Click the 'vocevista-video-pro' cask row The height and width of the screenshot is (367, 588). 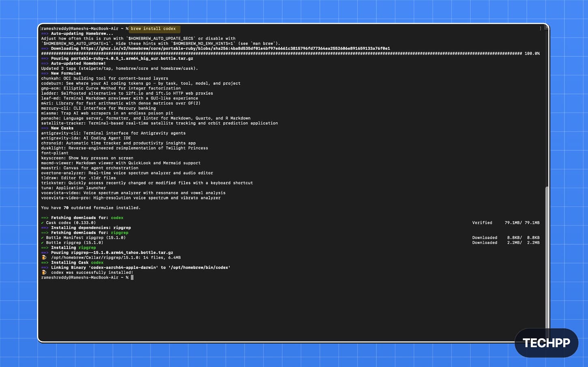131,198
